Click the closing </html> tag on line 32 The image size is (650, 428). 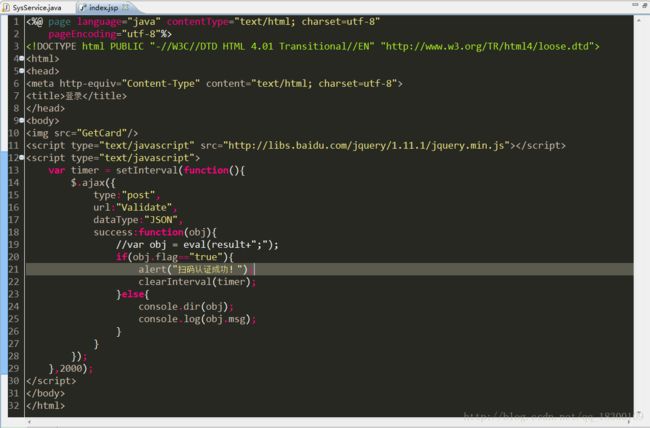pos(46,406)
